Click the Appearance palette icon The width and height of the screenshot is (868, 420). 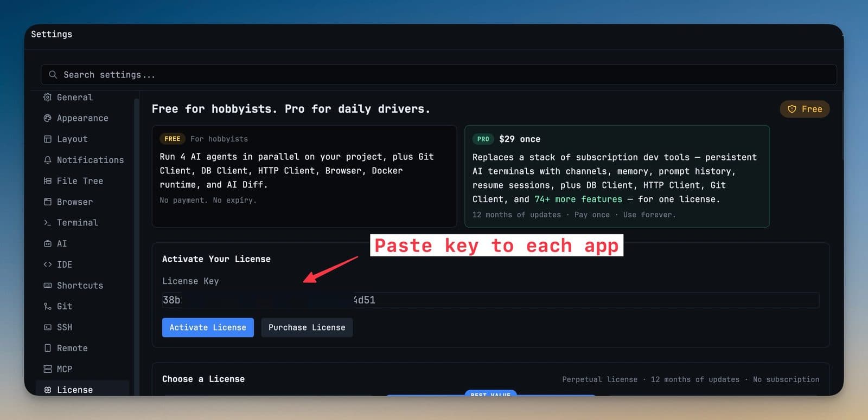(x=48, y=118)
